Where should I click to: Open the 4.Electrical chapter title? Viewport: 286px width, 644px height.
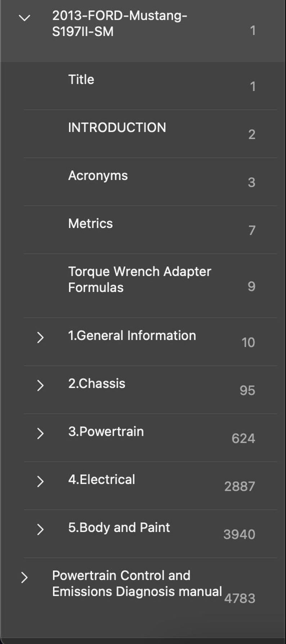102,480
